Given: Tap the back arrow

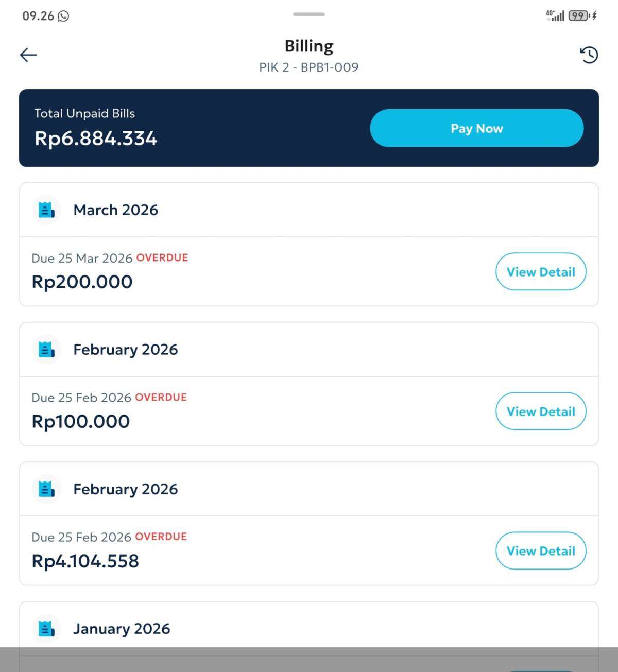Looking at the screenshot, I should click(x=28, y=55).
